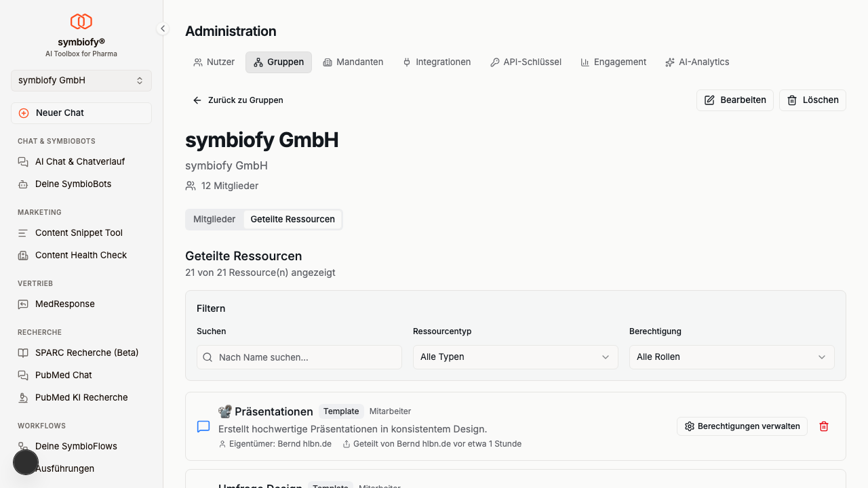The height and width of the screenshot is (488, 868).
Task: Select the Geteilte Ressourcen toggle tab
Action: click(x=292, y=220)
